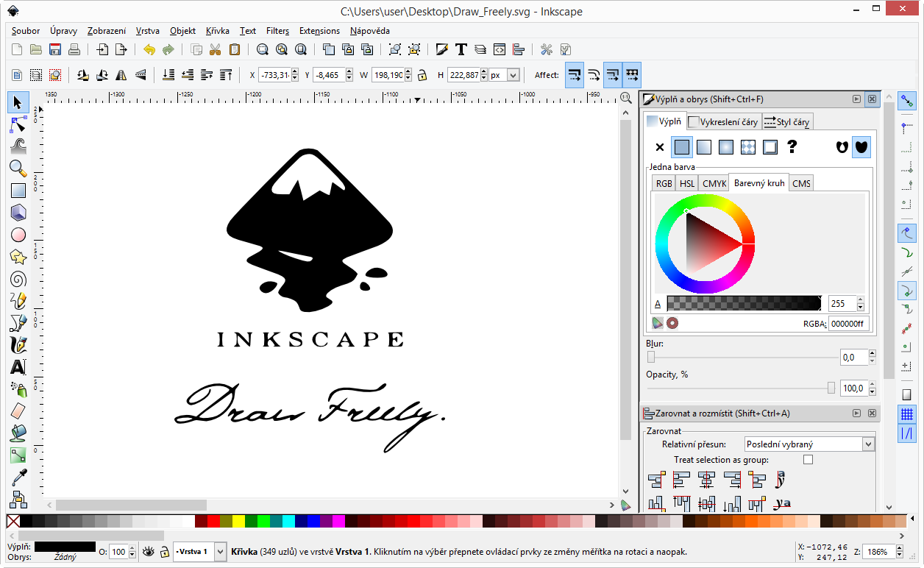Select the Ellipse circle tool
924x568 pixels.
18,235
